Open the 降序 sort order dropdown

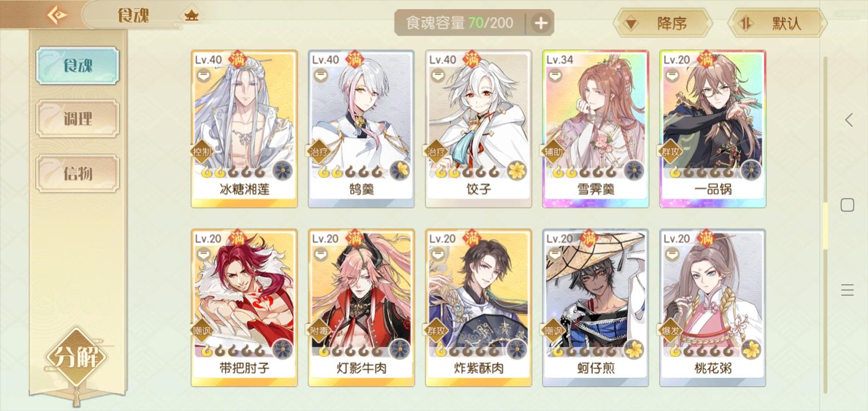point(662,23)
